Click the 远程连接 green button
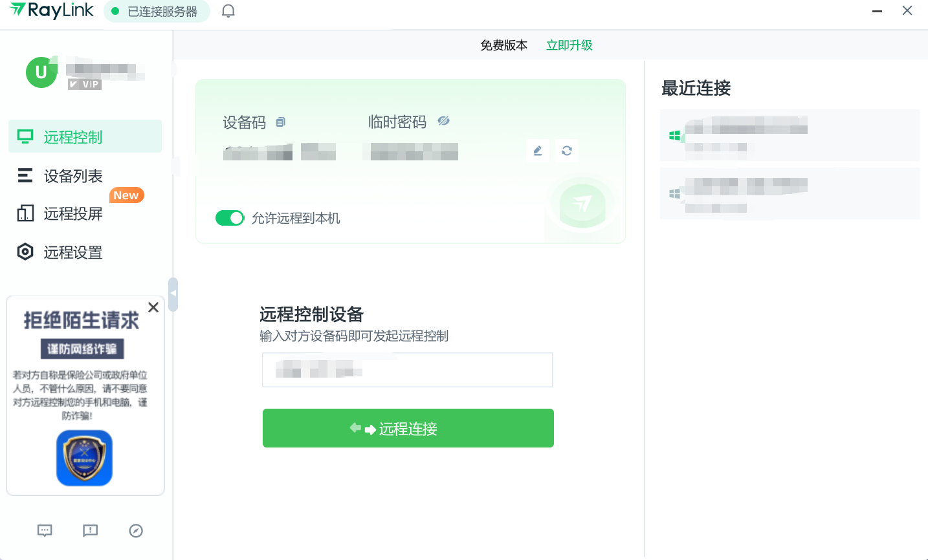Image resolution: width=928 pixels, height=560 pixels. click(x=408, y=428)
